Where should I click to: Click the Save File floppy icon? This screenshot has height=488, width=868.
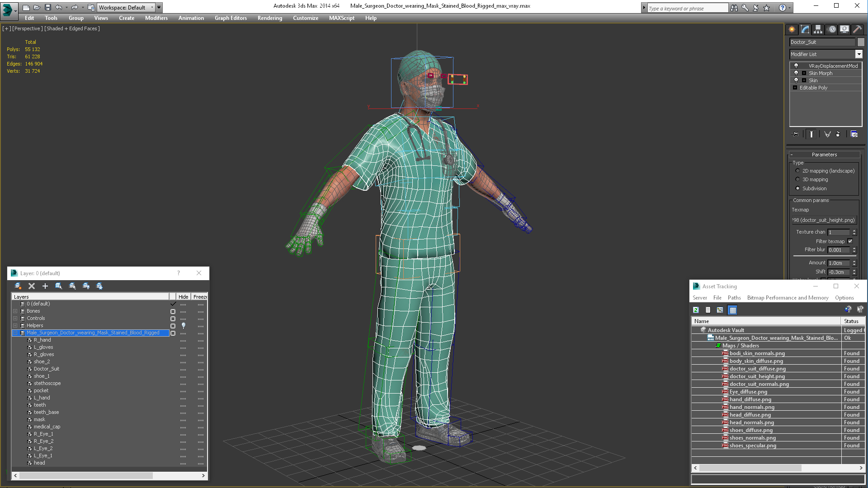pos(47,8)
